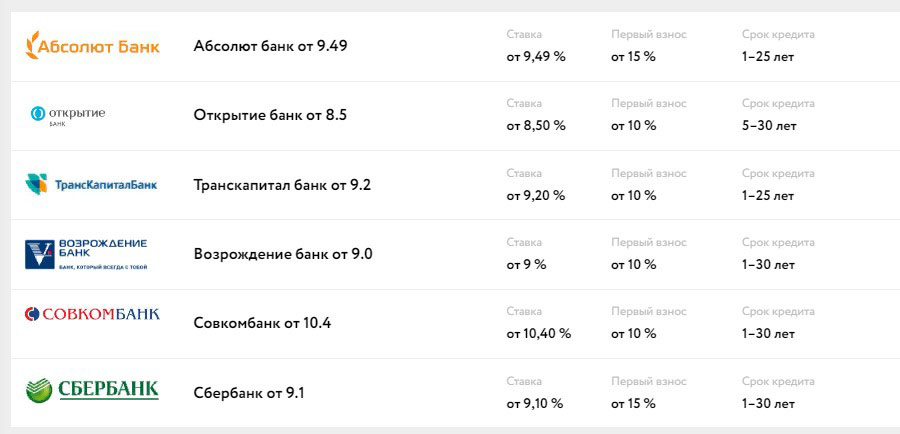The height and width of the screenshot is (434, 900).
Task: Click the Абсолют Банк logo
Action: (x=92, y=46)
